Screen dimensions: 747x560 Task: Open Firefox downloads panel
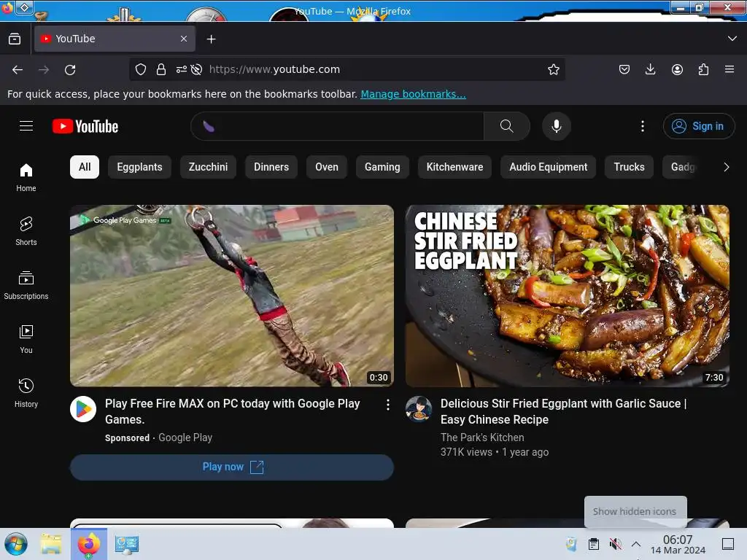(x=650, y=69)
